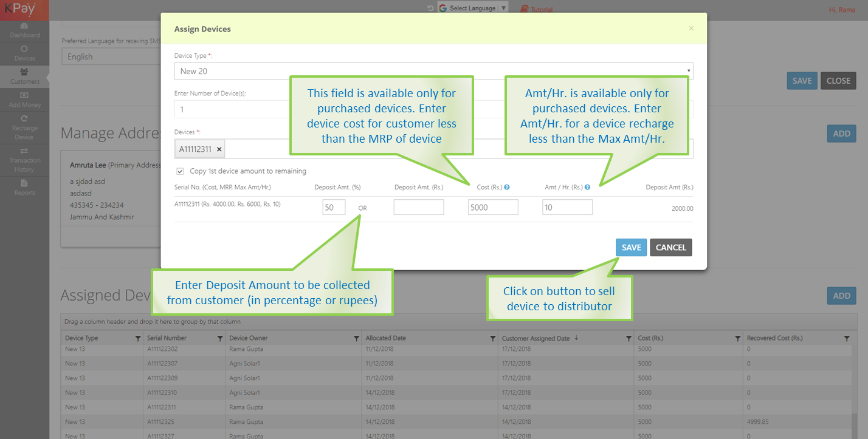The width and height of the screenshot is (868, 439).
Task: Open the filter icon for Recovered Cost column
Action: 847,339
